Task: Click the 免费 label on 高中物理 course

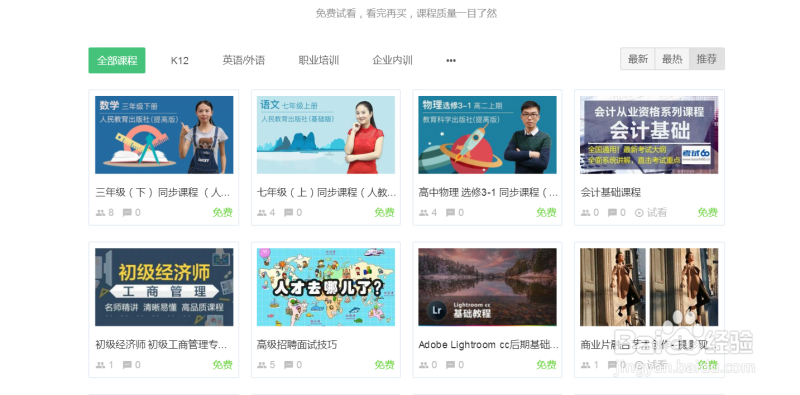Action: point(546,212)
